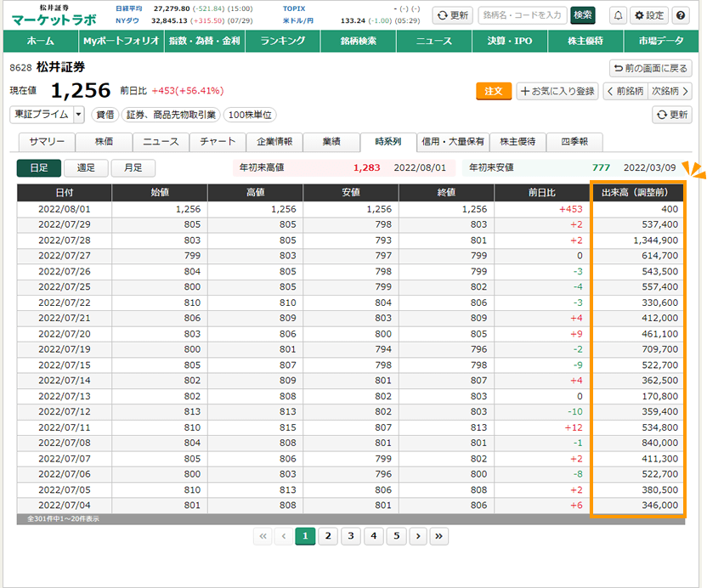This screenshot has width=707, height=588.
Task: Go to page 5
Action: pos(396,536)
